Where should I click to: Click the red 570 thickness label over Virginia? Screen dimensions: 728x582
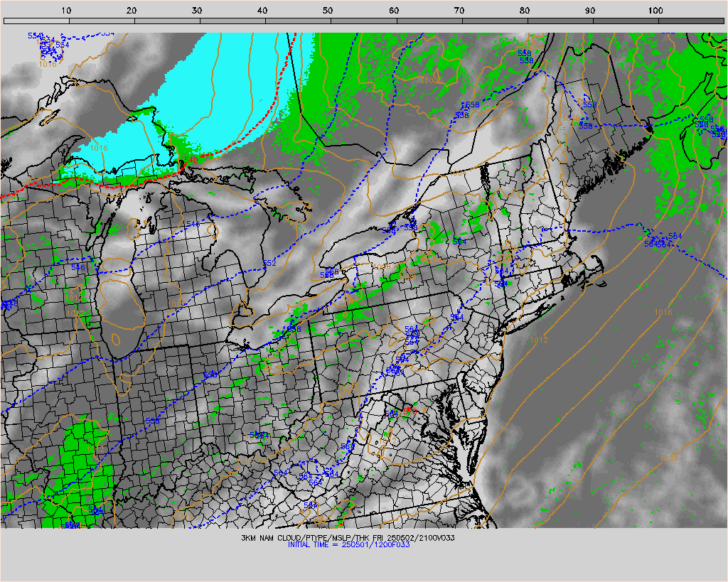409,411
